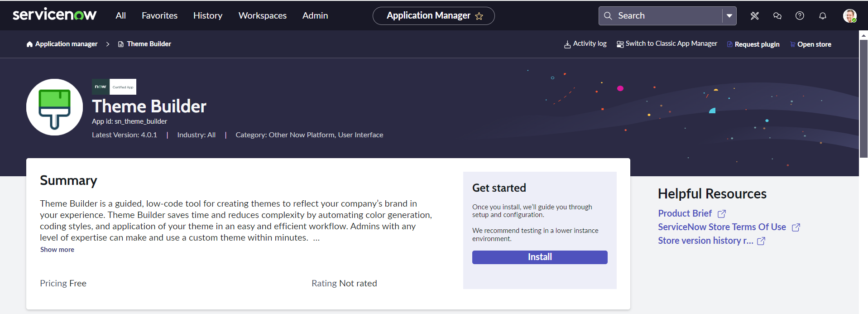Click the 'Get started' heading
Image resolution: width=868 pixels, height=314 pixels.
(x=499, y=188)
